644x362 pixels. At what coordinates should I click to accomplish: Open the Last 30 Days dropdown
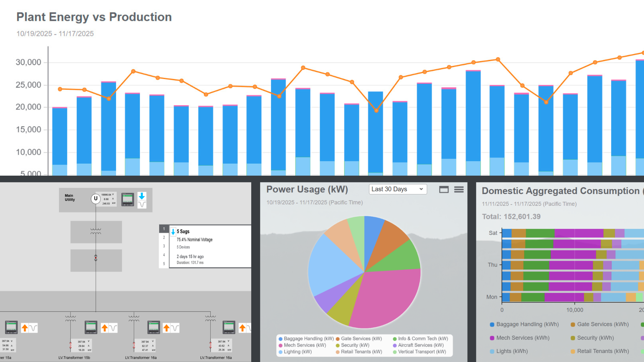397,189
